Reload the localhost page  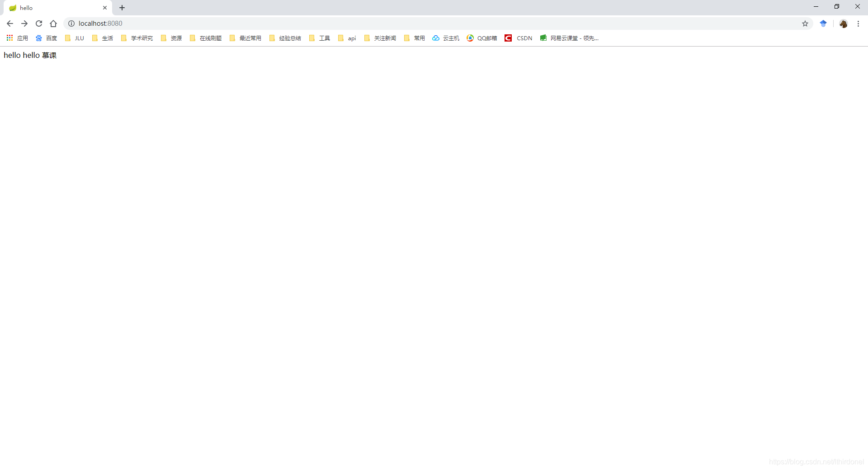tap(39, 23)
